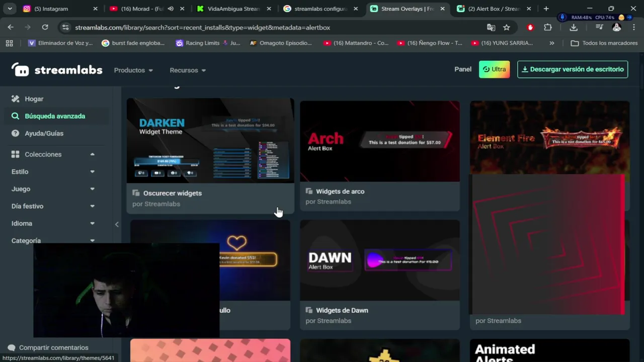
Task: Open the Productos dropdown menu
Action: point(133,70)
